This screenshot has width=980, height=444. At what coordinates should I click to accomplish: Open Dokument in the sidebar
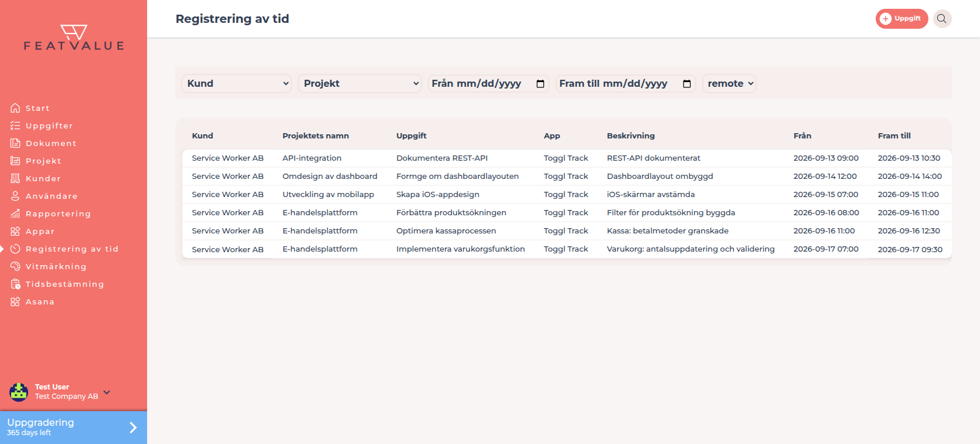point(51,143)
